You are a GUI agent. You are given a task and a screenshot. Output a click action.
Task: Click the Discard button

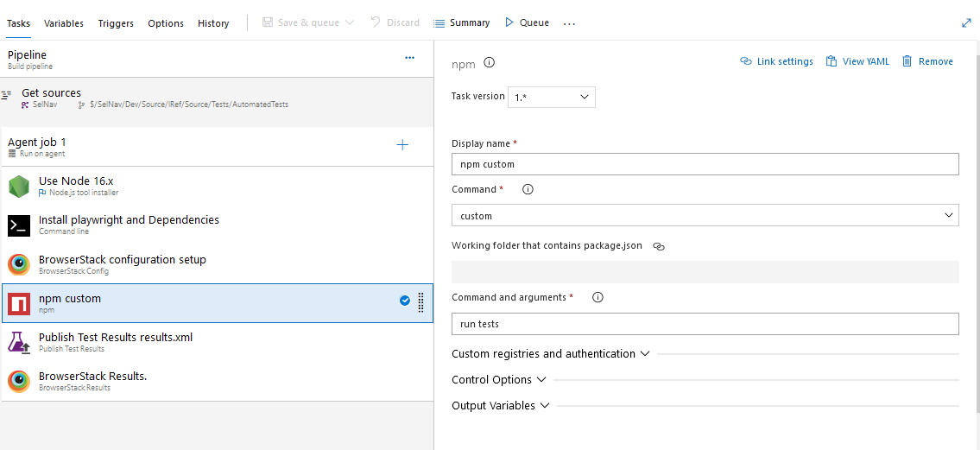pos(395,22)
